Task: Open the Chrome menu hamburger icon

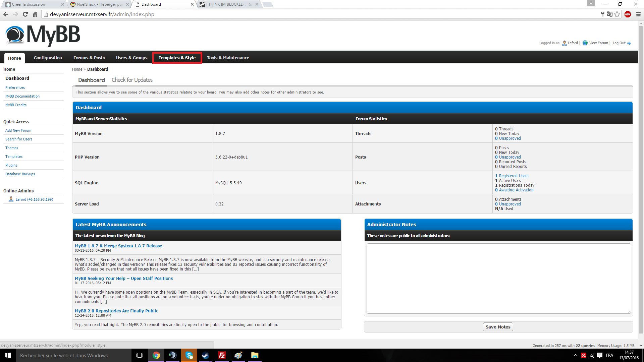Action: click(x=638, y=14)
